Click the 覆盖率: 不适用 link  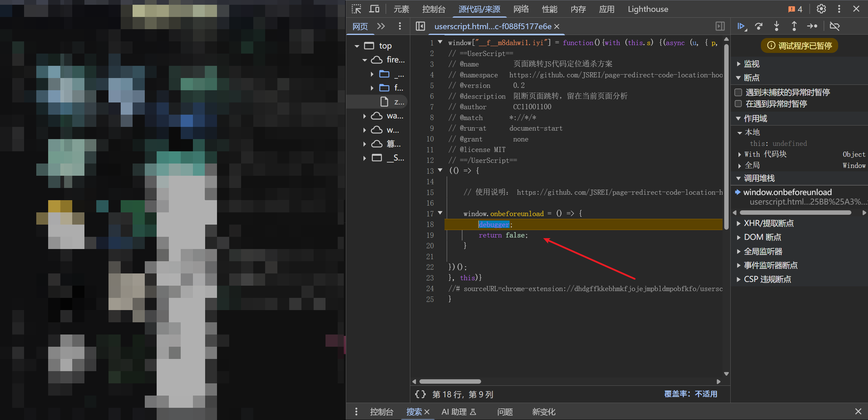click(690, 394)
